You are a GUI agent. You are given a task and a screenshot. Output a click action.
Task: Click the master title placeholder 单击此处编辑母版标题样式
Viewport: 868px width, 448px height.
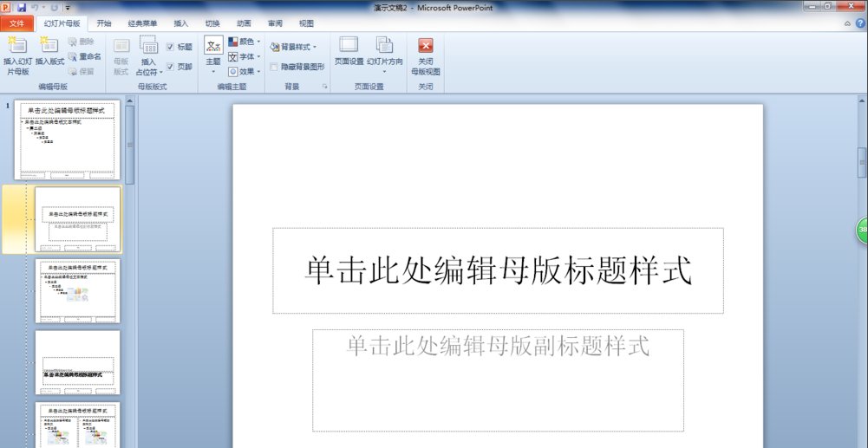(x=499, y=270)
